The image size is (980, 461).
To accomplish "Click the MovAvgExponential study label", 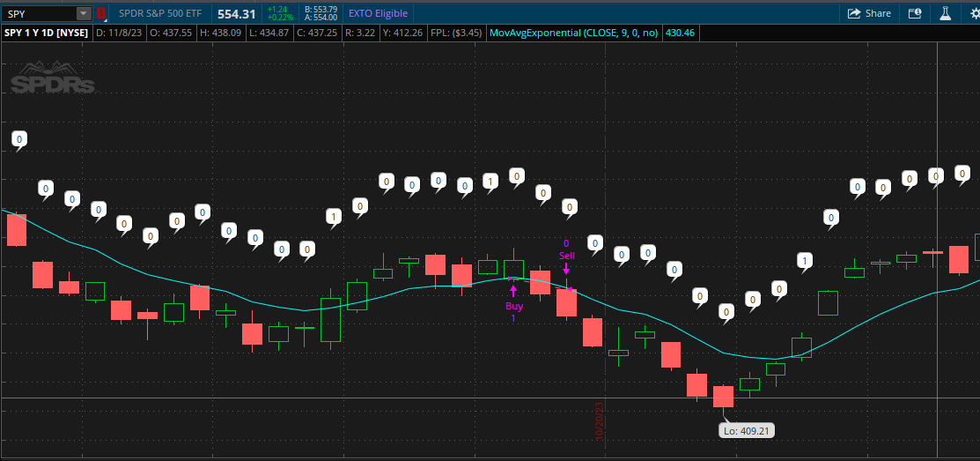I will pos(574,33).
